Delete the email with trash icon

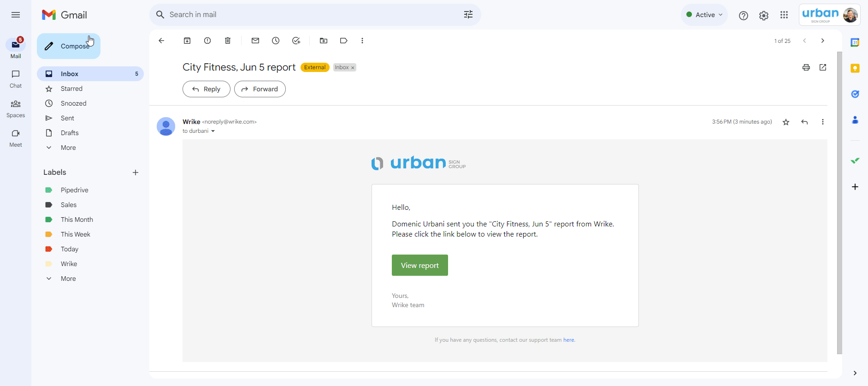228,41
